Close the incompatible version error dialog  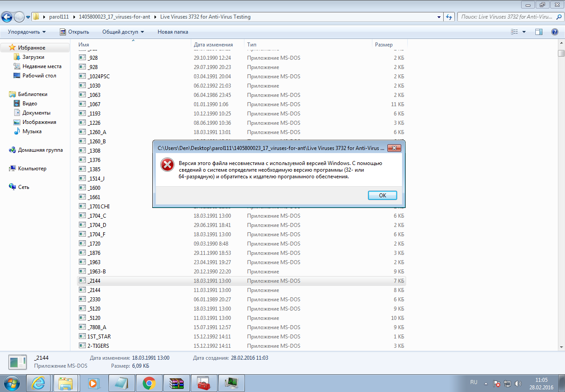click(x=394, y=148)
